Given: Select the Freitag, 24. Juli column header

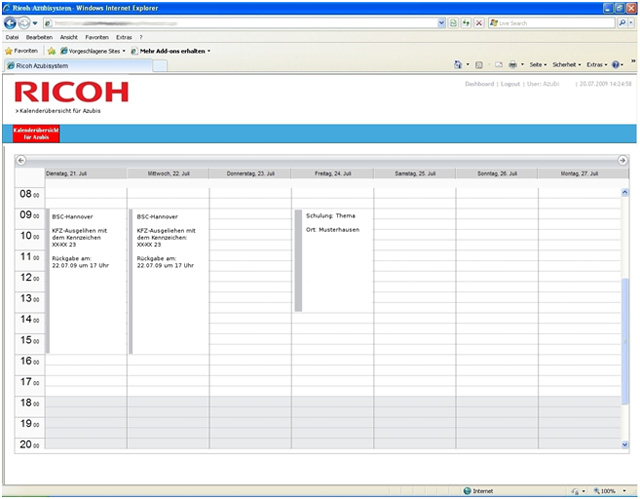Looking at the screenshot, I should point(333,173).
